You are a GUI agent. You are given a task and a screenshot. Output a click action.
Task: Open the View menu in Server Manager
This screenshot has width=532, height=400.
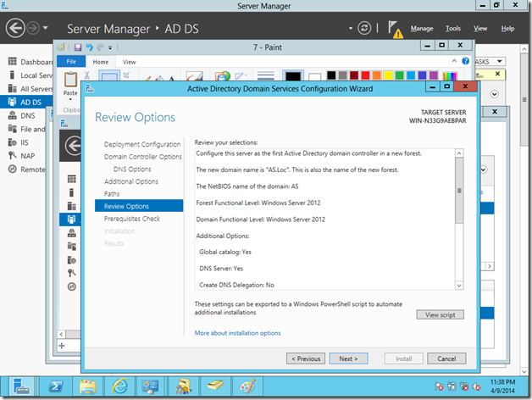480,29
